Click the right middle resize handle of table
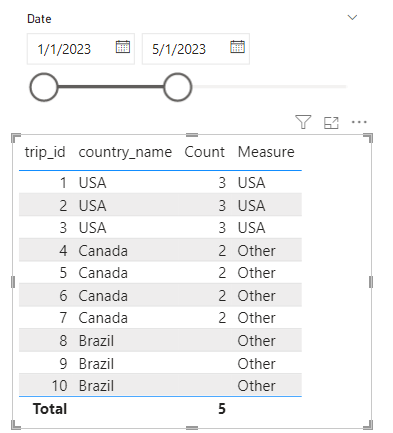 click(x=371, y=282)
